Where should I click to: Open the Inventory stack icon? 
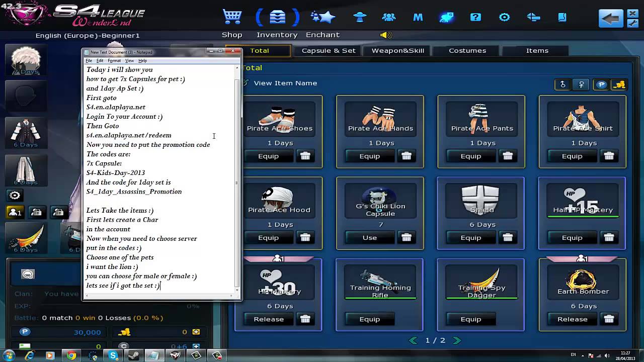[x=277, y=17]
